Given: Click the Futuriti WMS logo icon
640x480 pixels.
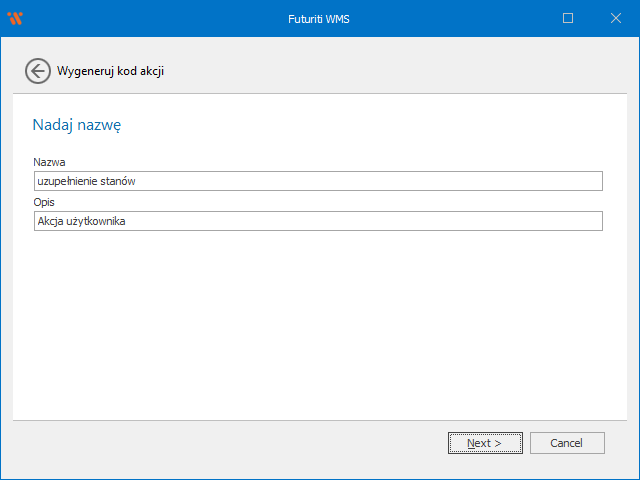Looking at the screenshot, I should 15,18.
